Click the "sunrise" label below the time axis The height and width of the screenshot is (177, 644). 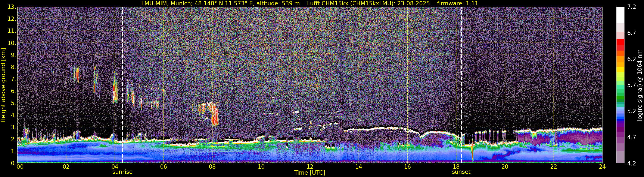[122, 172]
